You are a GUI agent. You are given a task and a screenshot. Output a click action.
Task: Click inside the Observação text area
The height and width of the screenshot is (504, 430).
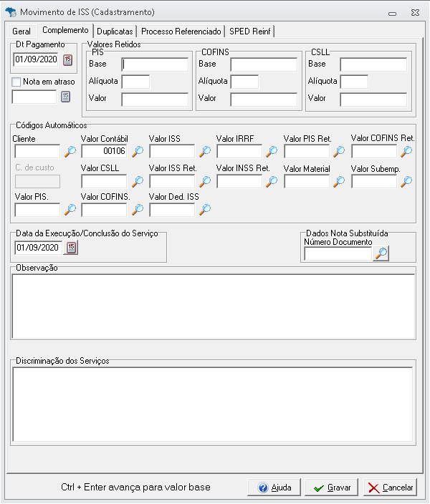(214, 306)
